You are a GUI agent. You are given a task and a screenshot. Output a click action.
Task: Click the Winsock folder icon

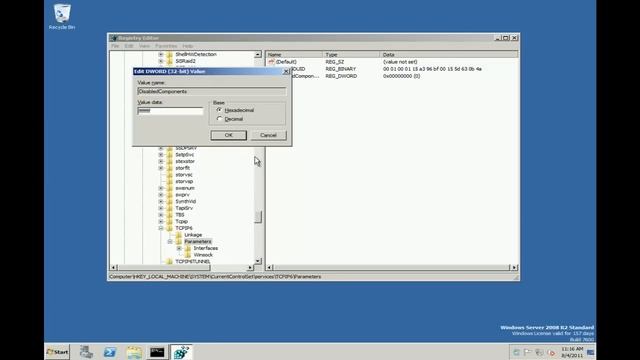click(188, 255)
